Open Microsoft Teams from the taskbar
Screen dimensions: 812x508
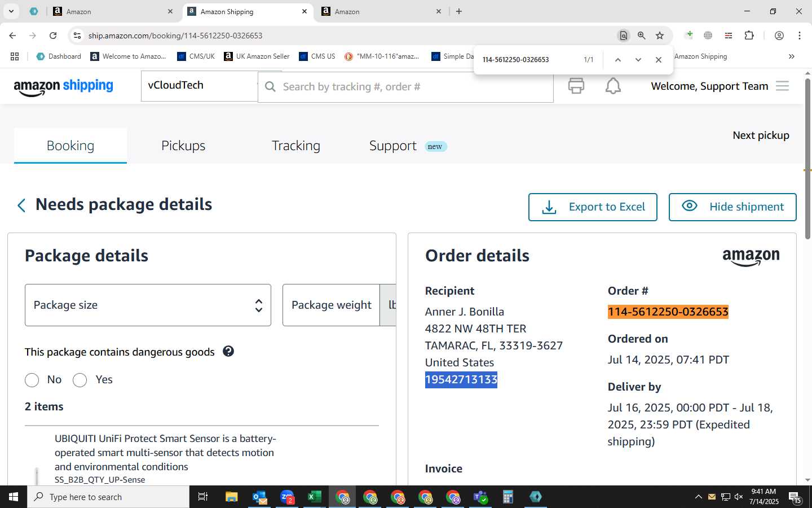click(x=480, y=497)
